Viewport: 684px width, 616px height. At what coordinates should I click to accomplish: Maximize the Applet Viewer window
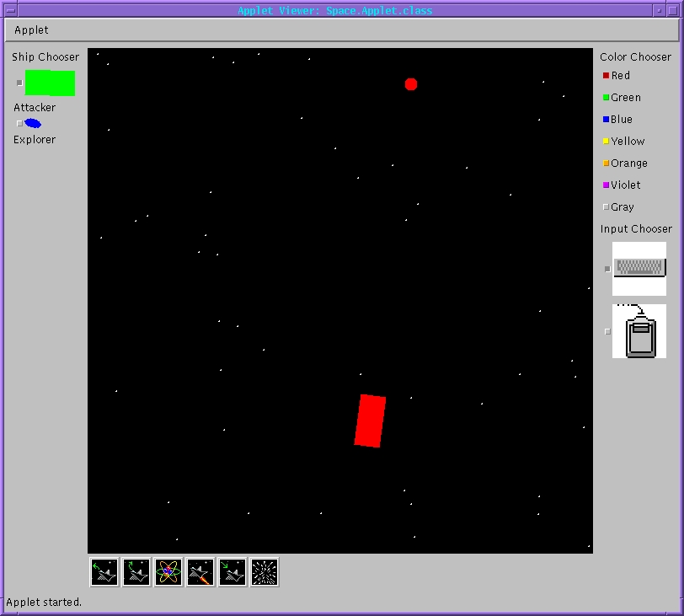(673, 10)
